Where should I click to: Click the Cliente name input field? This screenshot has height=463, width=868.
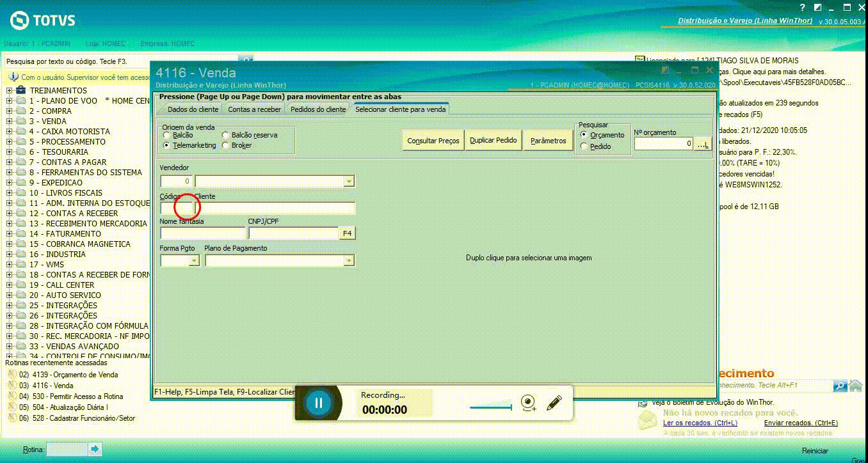pos(275,208)
